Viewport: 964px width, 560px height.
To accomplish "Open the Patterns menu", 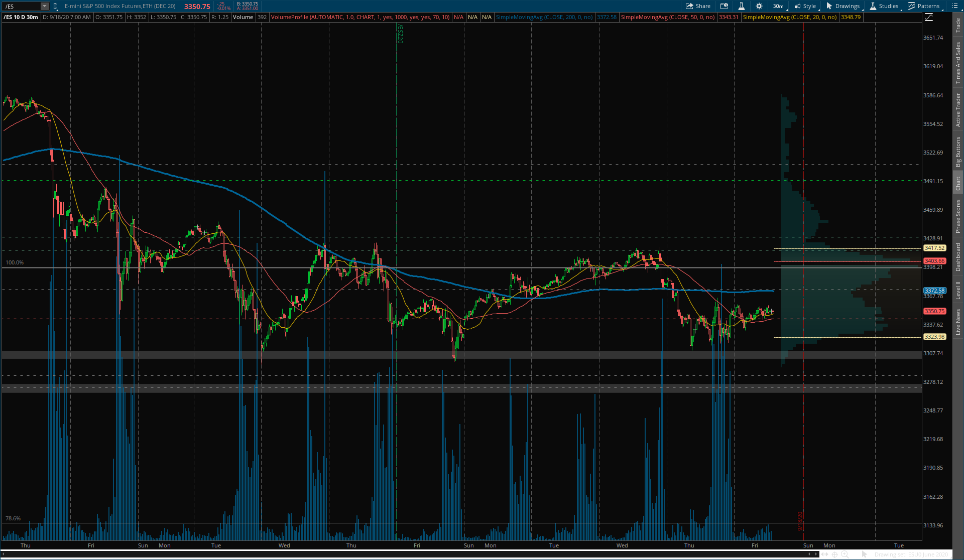I will 924,6.
